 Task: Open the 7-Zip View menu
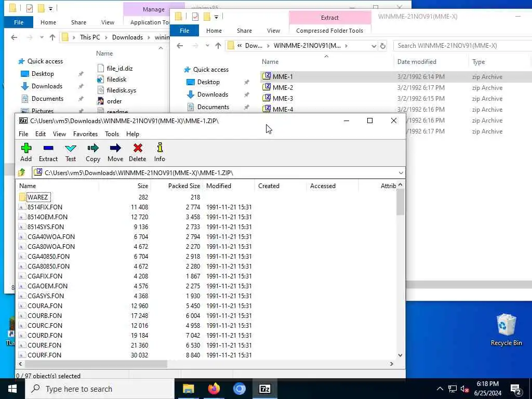click(59, 134)
